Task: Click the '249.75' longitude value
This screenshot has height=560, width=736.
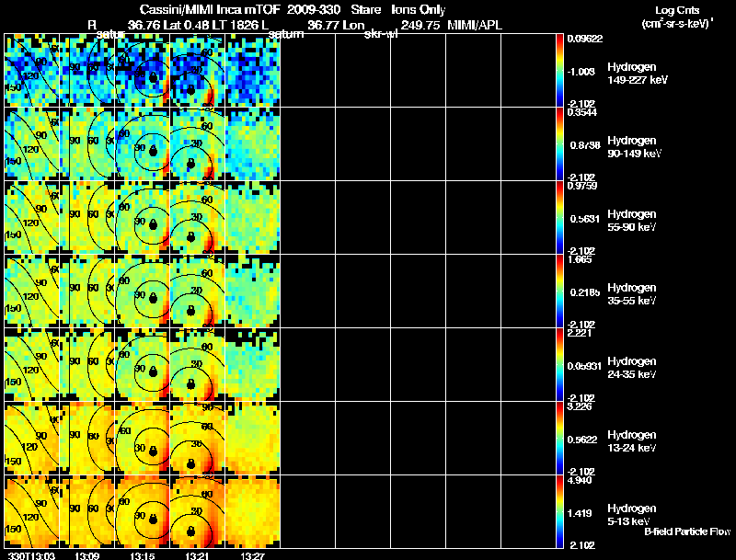Action: click(420, 25)
